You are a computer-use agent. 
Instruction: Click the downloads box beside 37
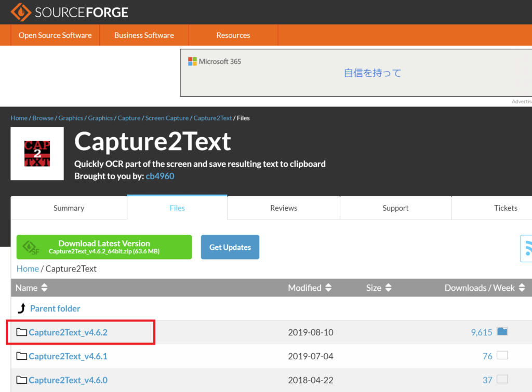502,379
